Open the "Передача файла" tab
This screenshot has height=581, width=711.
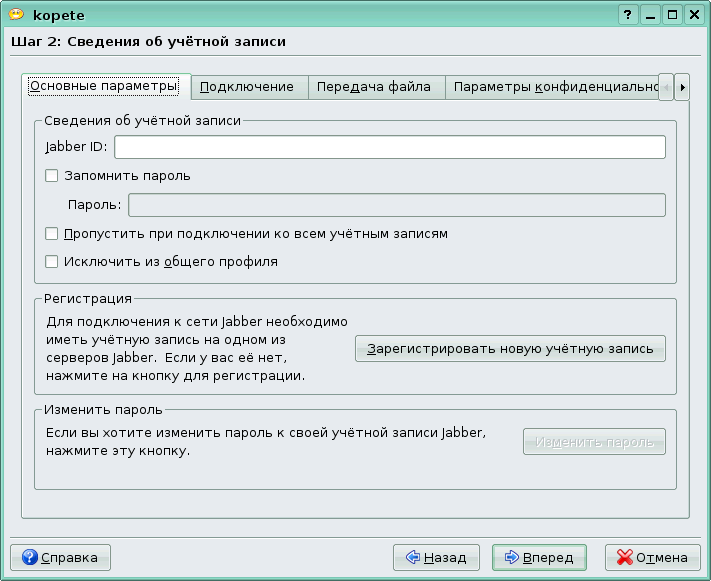[374, 87]
